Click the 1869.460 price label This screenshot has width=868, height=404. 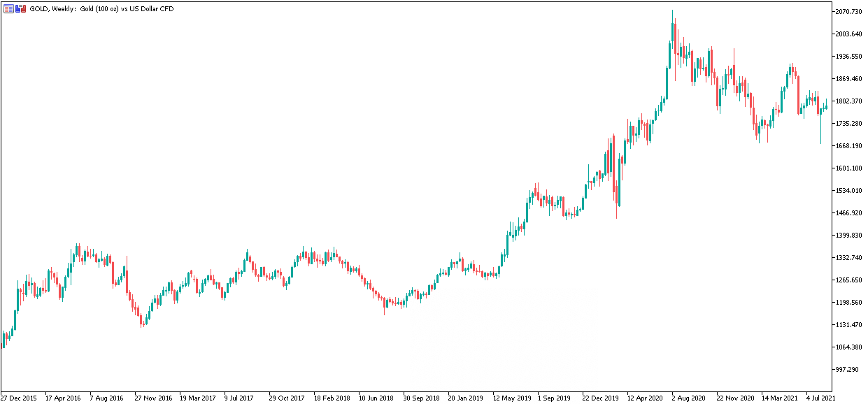[x=849, y=79]
